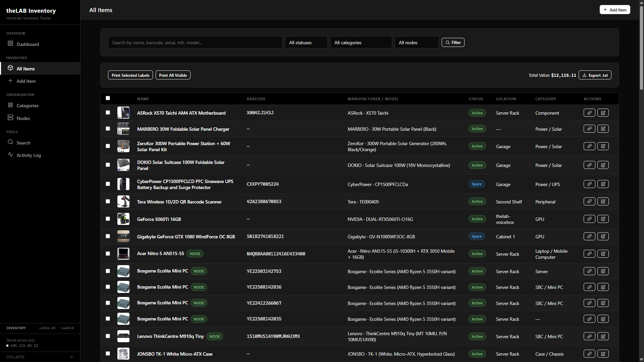The width and height of the screenshot is (644, 362).
Task: Select the GeForce 5060Ti row checkbox
Action: (x=108, y=219)
